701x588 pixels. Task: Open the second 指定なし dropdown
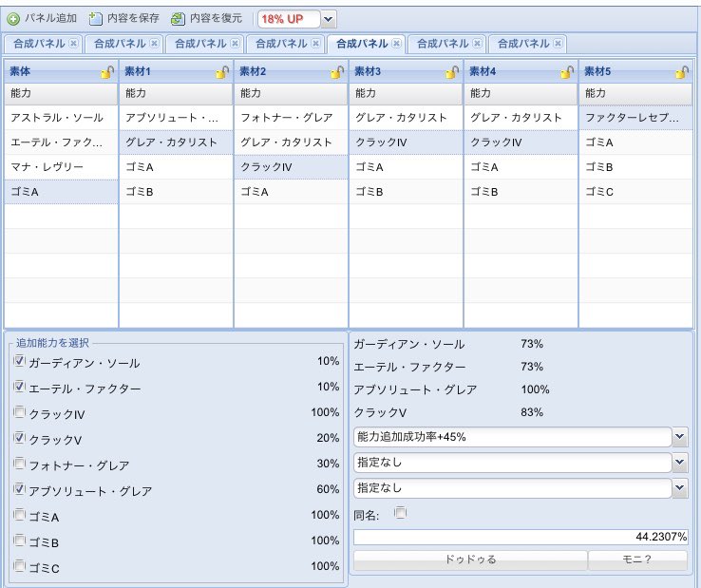point(680,488)
